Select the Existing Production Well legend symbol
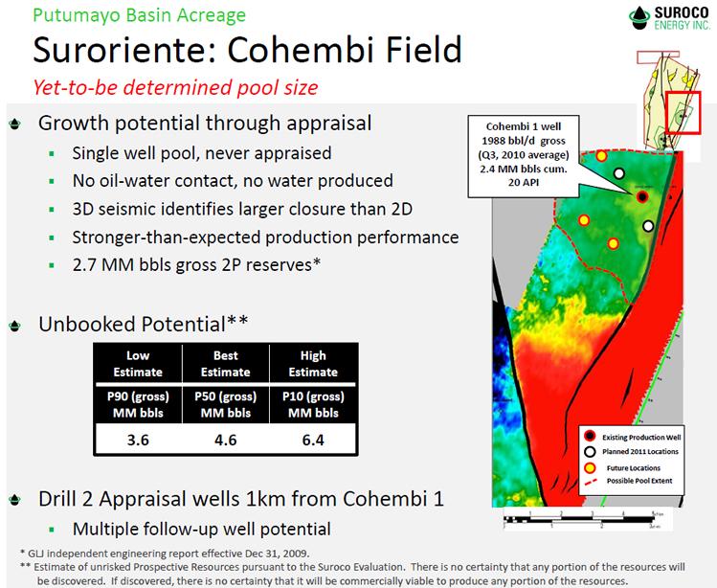The width and height of the screenshot is (717, 588). [x=590, y=436]
